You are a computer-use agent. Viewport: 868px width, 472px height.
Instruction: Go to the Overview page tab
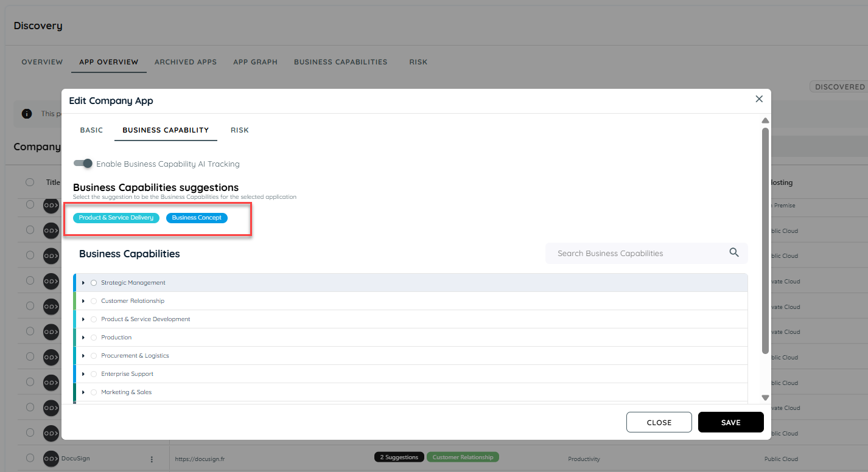coord(42,62)
